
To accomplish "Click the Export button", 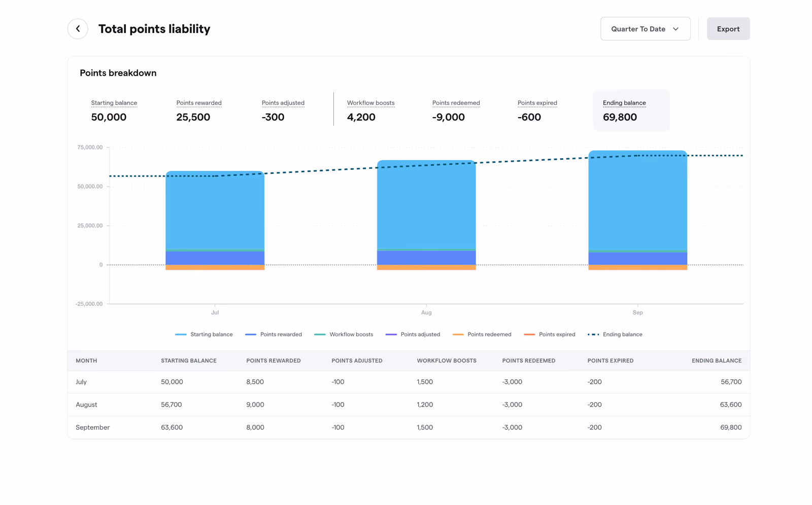I will 728,29.
